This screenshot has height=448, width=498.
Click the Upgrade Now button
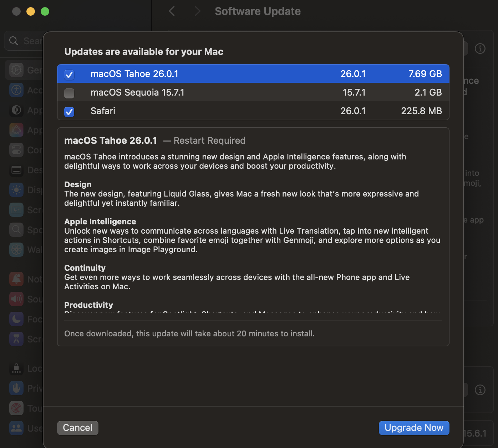pyautogui.click(x=414, y=428)
